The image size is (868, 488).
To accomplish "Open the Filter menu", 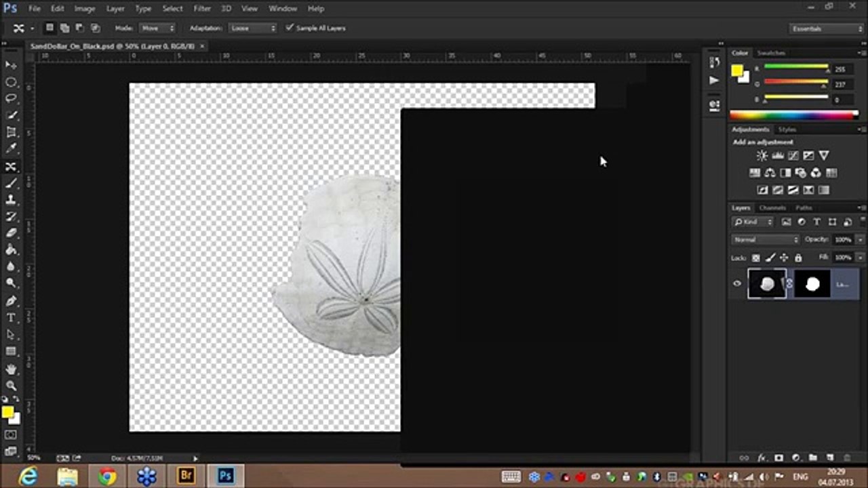I will coord(202,9).
